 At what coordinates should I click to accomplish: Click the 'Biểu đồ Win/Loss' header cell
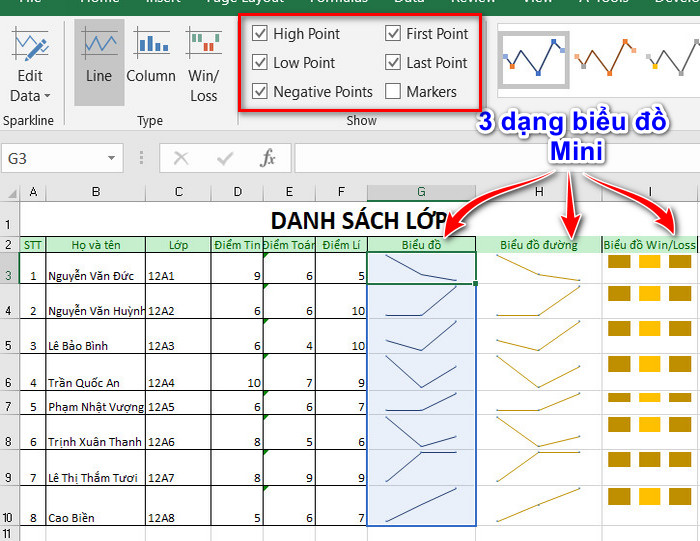[x=650, y=245]
